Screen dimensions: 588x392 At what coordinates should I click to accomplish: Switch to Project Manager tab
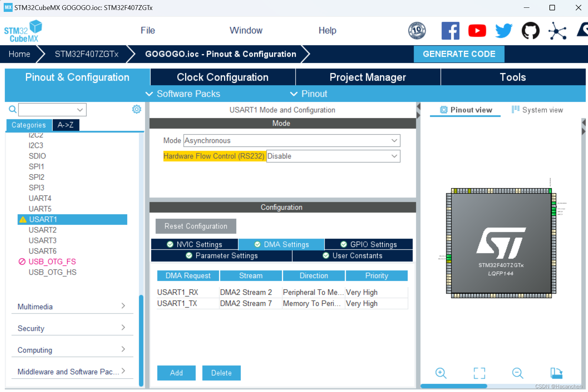[368, 77]
